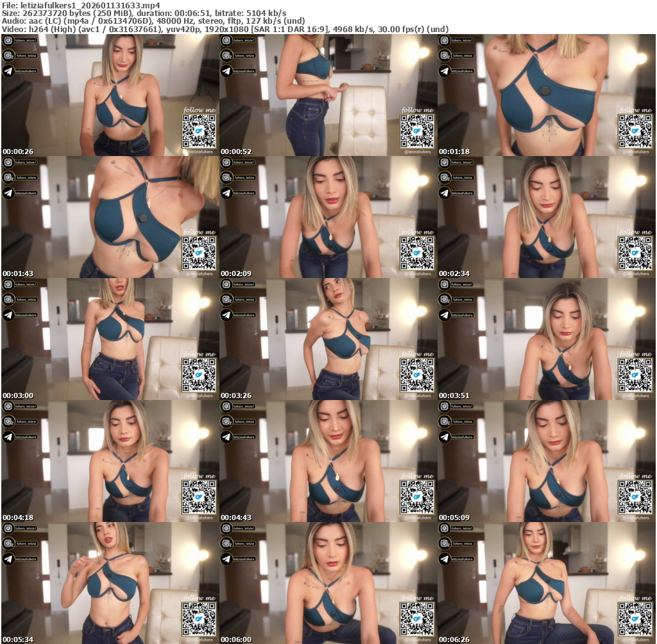Click the Telegram icon in the 00:00:52 frame
Viewport: 657px width, 644px height.
(226, 71)
